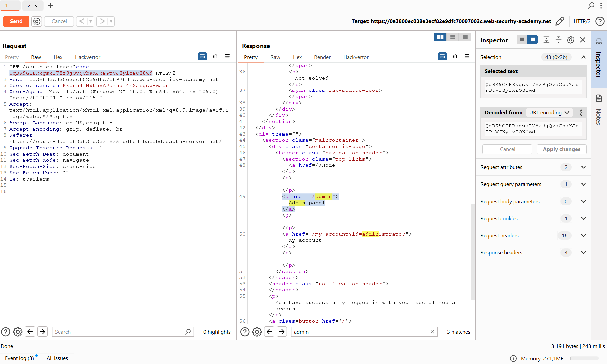Click the orange Send button
607x364 pixels.
click(x=16, y=21)
